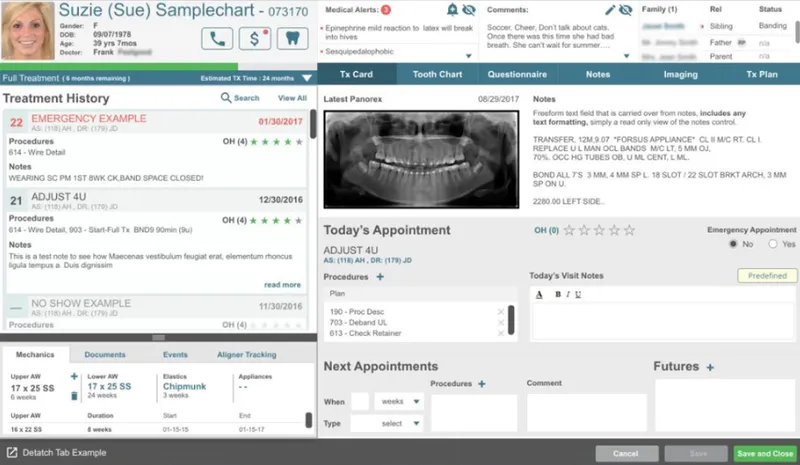Screen dimensions: 800x465
Task: Click the phone call icon button
Action: [217, 39]
